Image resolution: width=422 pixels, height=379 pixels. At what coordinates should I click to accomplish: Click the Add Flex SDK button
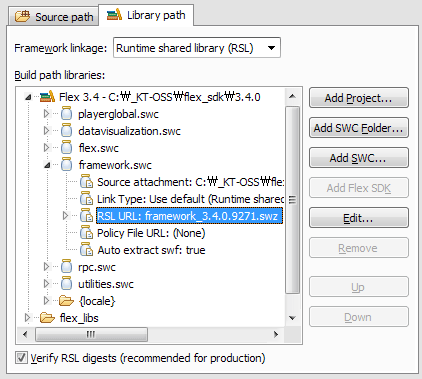tap(359, 188)
